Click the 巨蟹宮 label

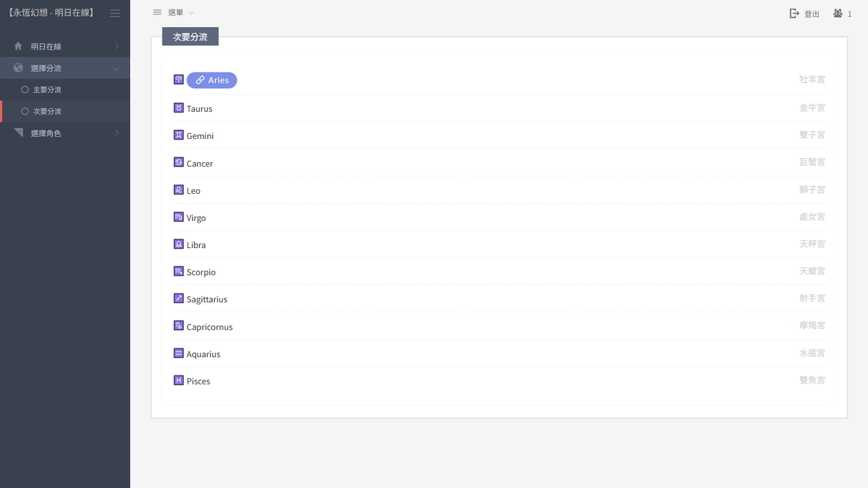[812, 162]
